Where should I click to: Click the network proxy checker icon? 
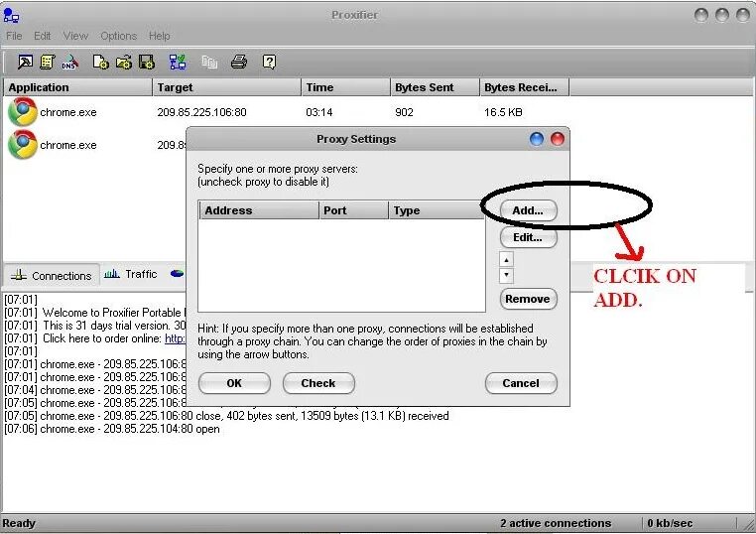click(x=178, y=62)
